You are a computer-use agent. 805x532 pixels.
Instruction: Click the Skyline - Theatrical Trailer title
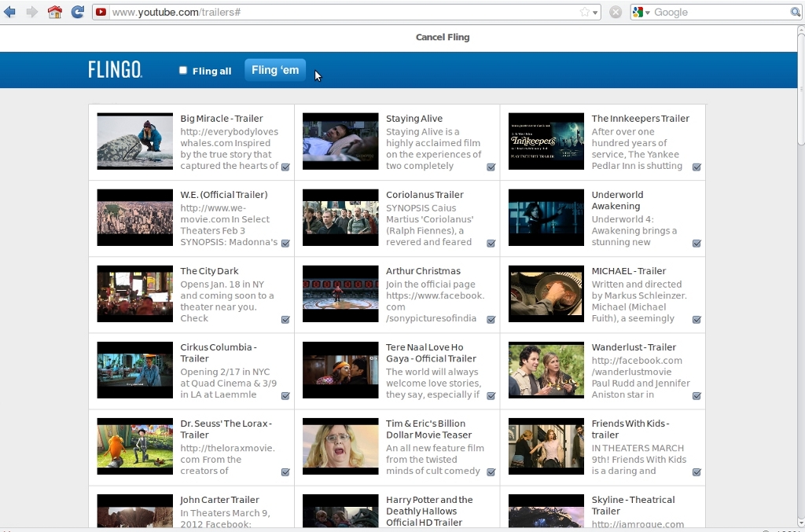(x=633, y=505)
